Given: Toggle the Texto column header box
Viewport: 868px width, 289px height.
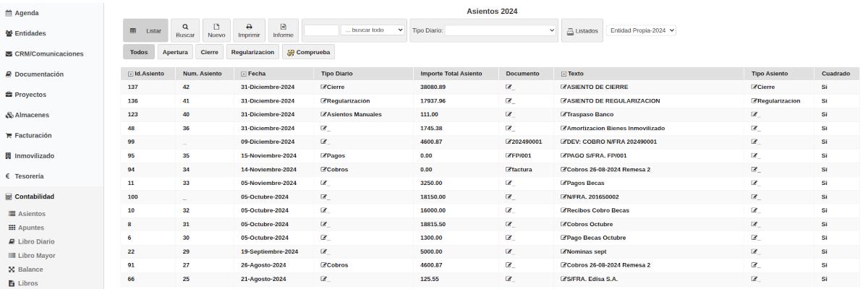Looking at the screenshot, I should [x=563, y=74].
